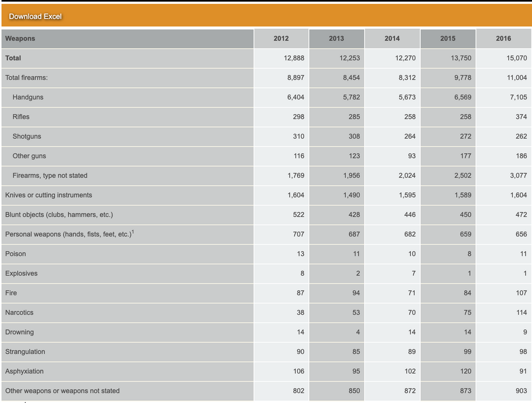This screenshot has height=403, width=532.
Task: Select Handguns 2016 value 7,105
Action: [518, 97]
